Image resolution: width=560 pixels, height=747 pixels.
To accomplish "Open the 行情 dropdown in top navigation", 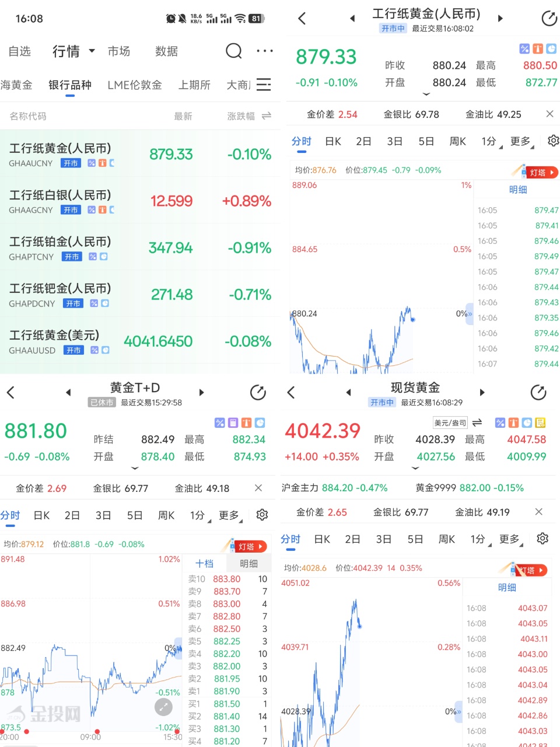I will pos(73,51).
